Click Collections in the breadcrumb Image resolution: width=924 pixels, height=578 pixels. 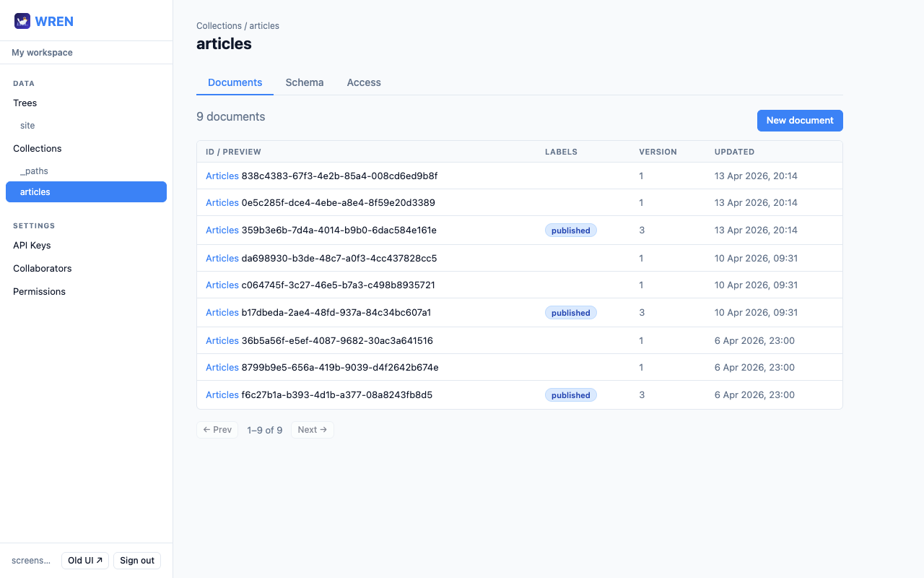pyautogui.click(x=219, y=26)
